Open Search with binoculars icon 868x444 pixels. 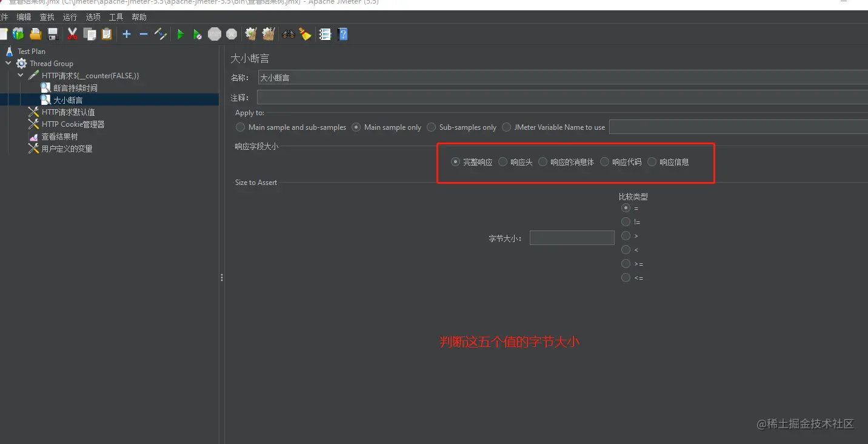pos(288,34)
